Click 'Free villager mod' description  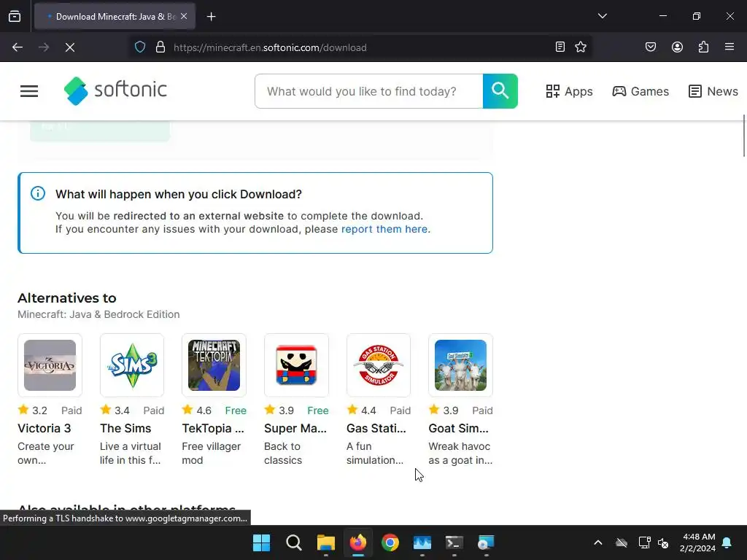211,454
